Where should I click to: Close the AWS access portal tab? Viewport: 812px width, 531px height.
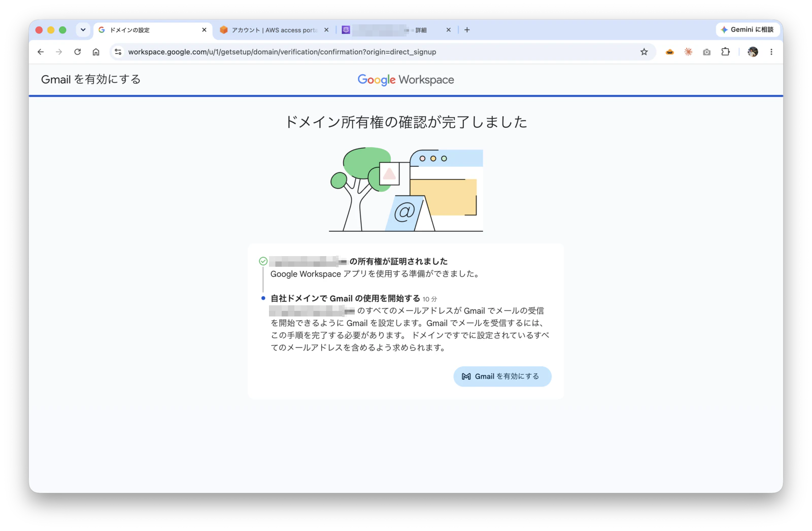coord(326,30)
